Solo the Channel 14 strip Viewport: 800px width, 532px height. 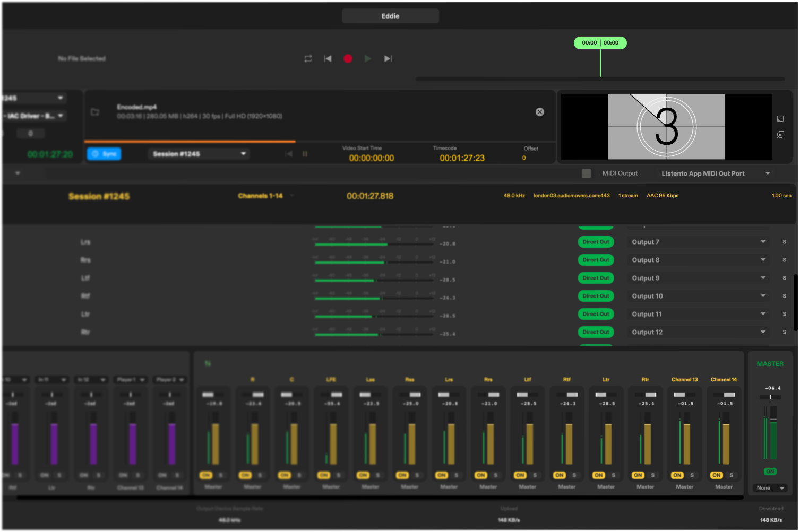tap(731, 475)
